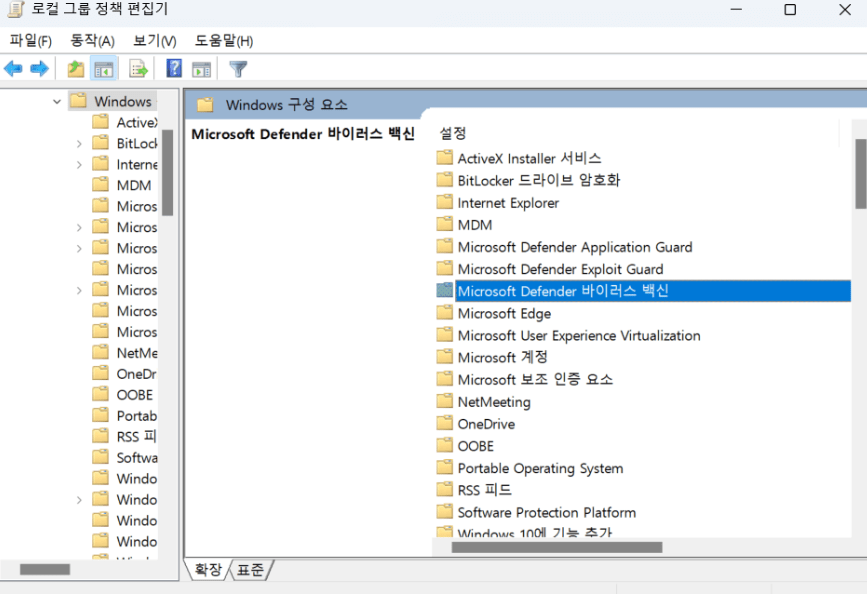The height and width of the screenshot is (594, 867).
Task: Click the folder icon of Softwa in the left tree
Action: [100, 457]
